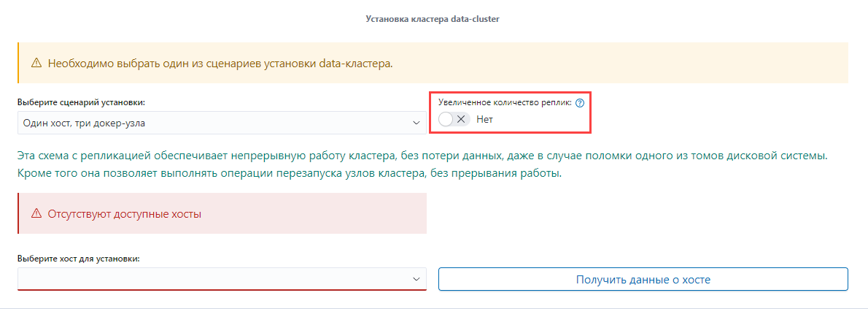Viewport: 868px width, 309px height.
Task: Click the green description line starting 'Эта схема'
Action: point(423,156)
